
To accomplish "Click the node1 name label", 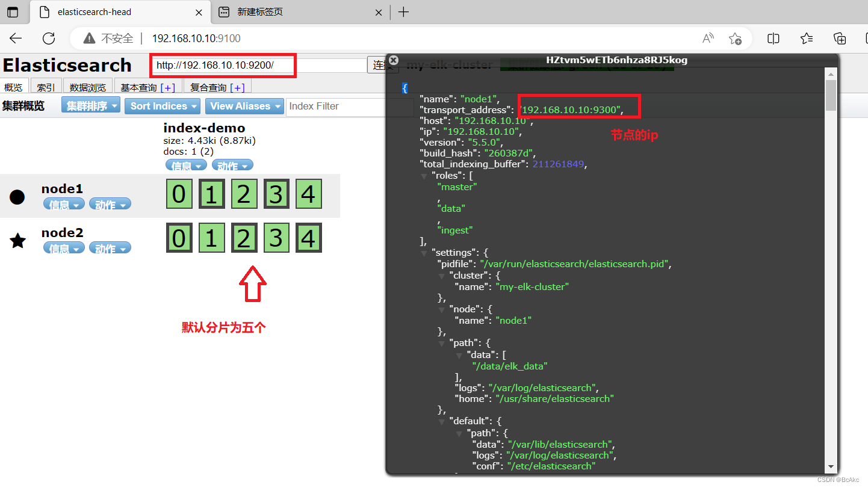I will (x=62, y=189).
